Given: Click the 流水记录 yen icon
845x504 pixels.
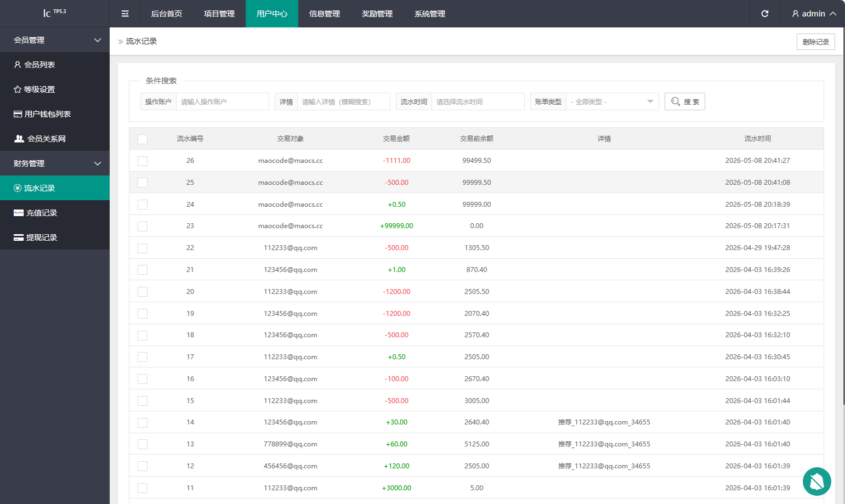Looking at the screenshot, I should click(18, 188).
